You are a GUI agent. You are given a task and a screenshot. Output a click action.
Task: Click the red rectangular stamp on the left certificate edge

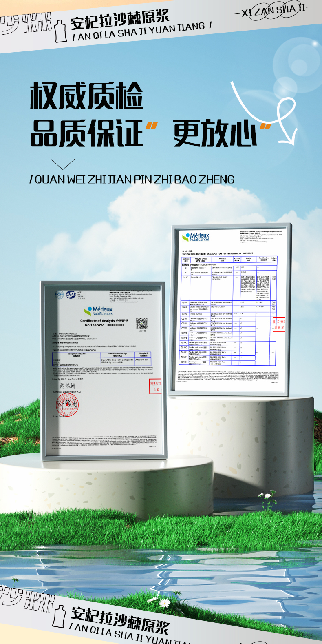coord(155,386)
